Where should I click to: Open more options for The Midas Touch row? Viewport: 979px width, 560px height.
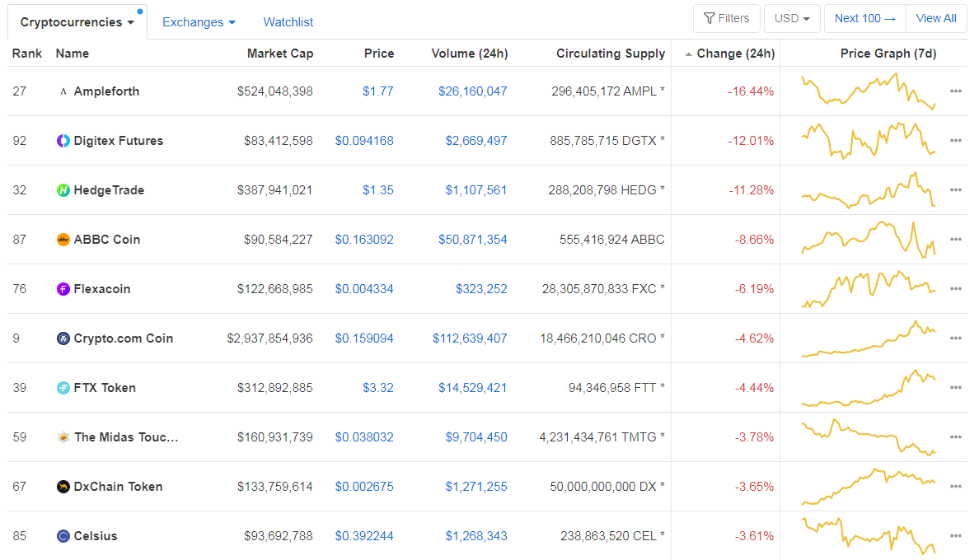[955, 436]
